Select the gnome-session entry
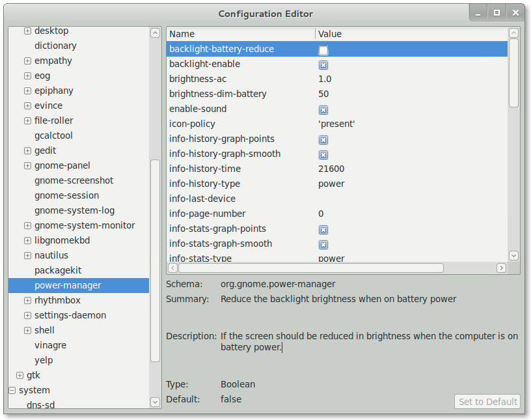The height and width of the screenshot is (420, 531). pos(67,195)
